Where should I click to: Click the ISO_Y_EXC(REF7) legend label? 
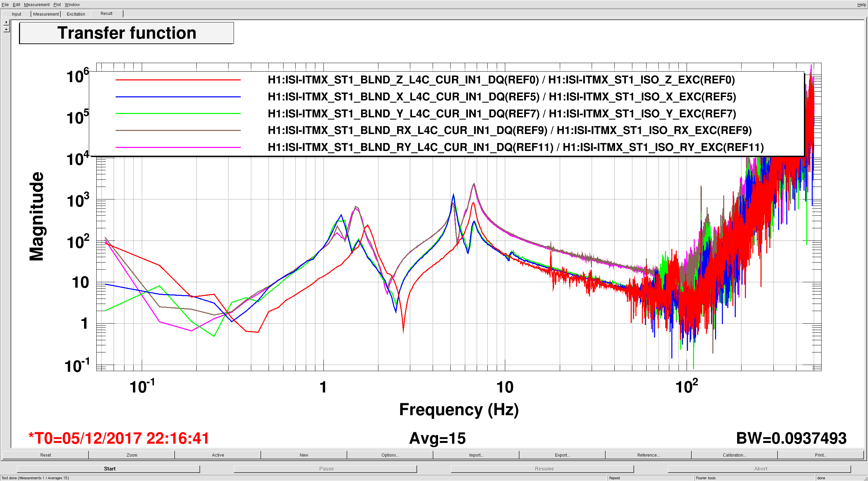(643, 113)
